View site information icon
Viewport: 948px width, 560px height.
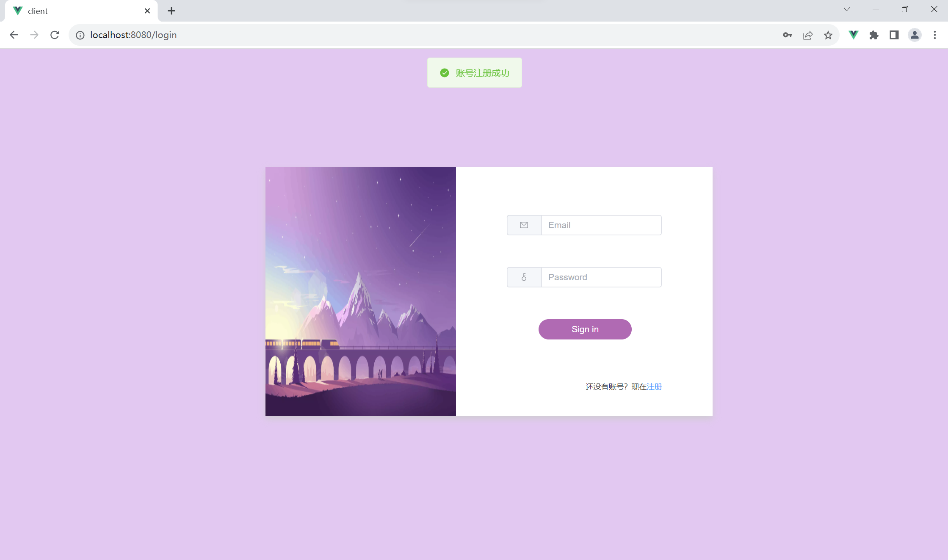pyautogui.click(x=80, y=35)
